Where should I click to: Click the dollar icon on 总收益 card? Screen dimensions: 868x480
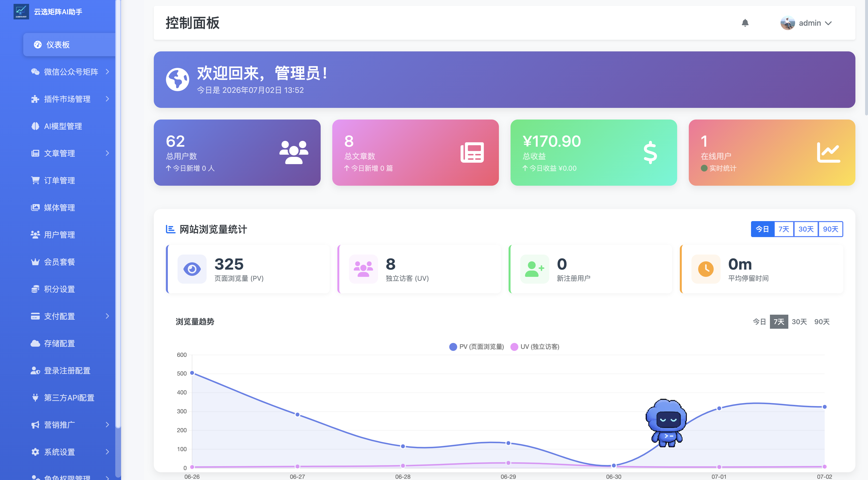[x=650, y=152]
